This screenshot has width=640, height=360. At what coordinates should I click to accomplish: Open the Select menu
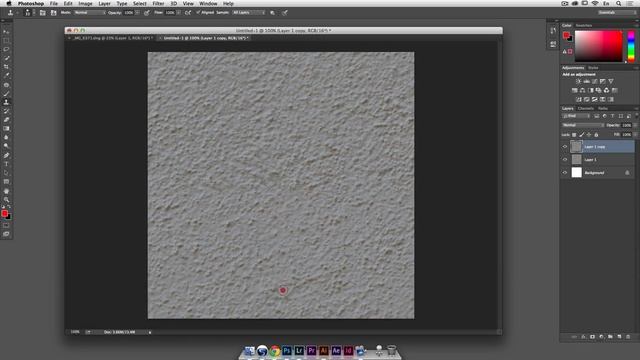click(x=140, y=4)
